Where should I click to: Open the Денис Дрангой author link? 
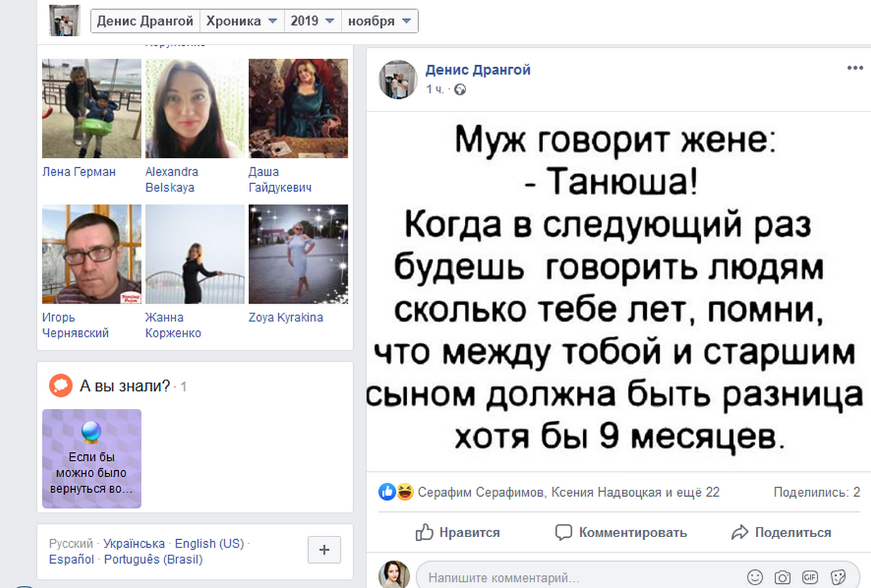click(x=478, y=69)
